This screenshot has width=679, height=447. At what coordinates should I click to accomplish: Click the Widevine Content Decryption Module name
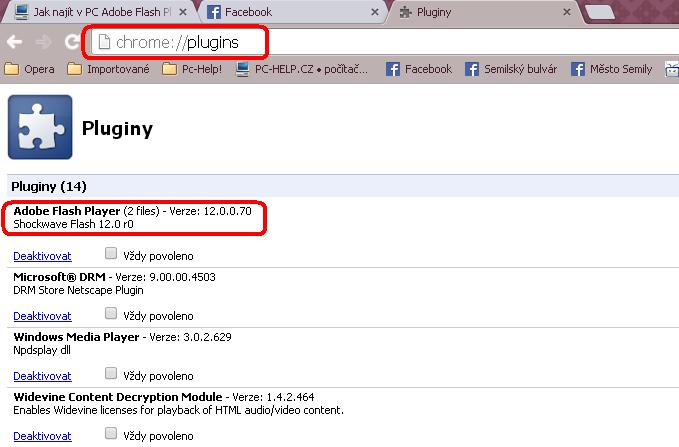(118, 397)
